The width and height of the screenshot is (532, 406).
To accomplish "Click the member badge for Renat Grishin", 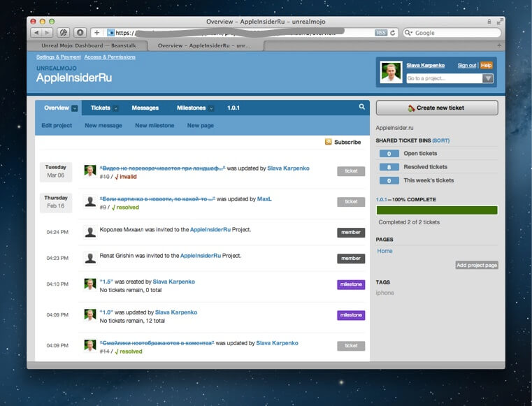I will tap(351, 259).
